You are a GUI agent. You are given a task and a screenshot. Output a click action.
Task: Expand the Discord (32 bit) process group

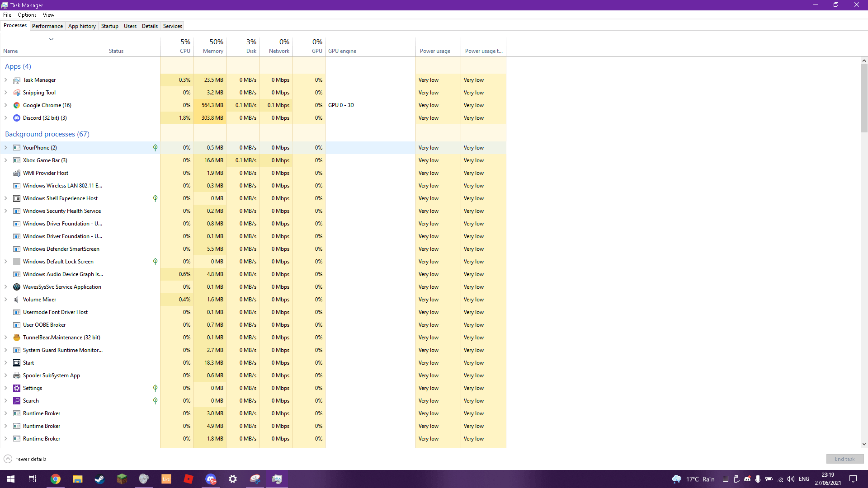tap(5, 118)
